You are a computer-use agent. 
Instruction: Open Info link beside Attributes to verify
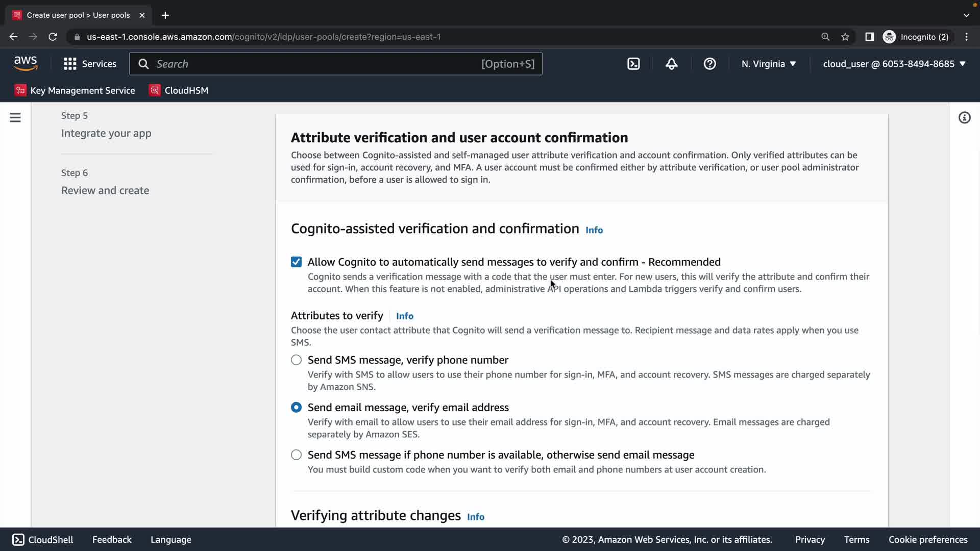click(405, 316)
